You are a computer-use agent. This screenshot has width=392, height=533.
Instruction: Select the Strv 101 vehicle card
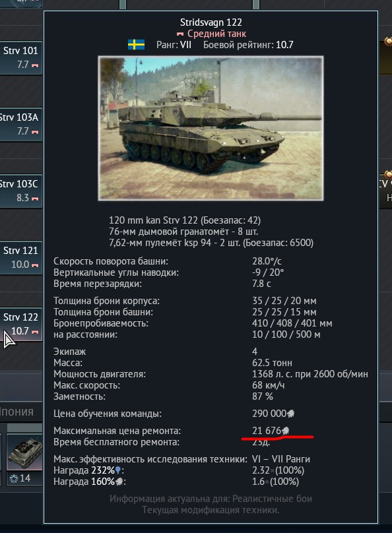pyautogui.click(x=20, y=58)
